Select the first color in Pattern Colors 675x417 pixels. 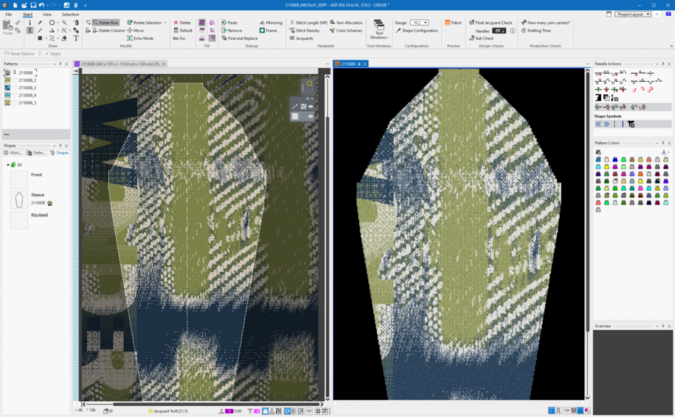coord(598,160)
